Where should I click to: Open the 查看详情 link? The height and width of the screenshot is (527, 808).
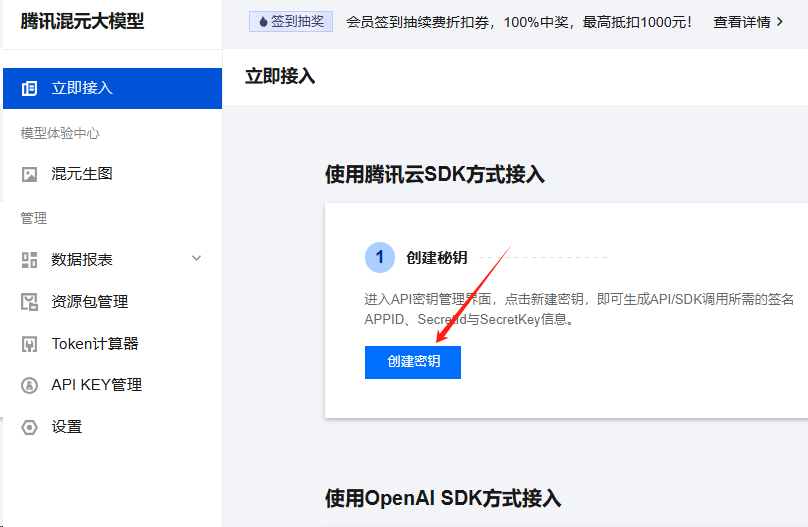[748, 22]
